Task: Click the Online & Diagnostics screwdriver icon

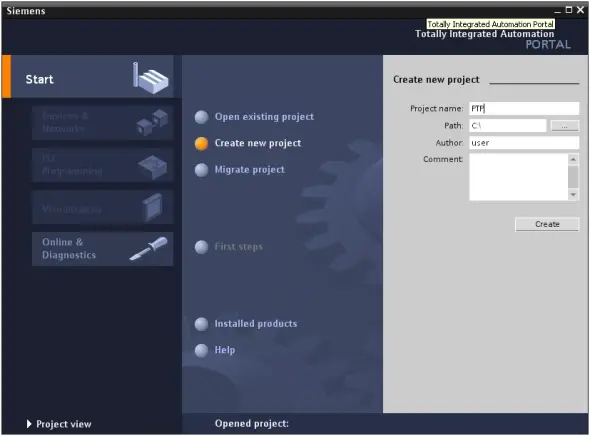Action: [x=149, y=248]
